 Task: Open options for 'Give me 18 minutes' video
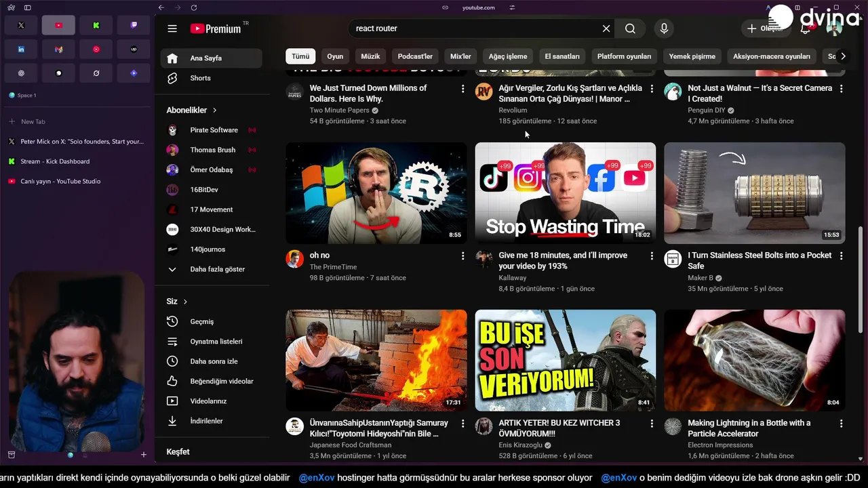pos(652,256)
